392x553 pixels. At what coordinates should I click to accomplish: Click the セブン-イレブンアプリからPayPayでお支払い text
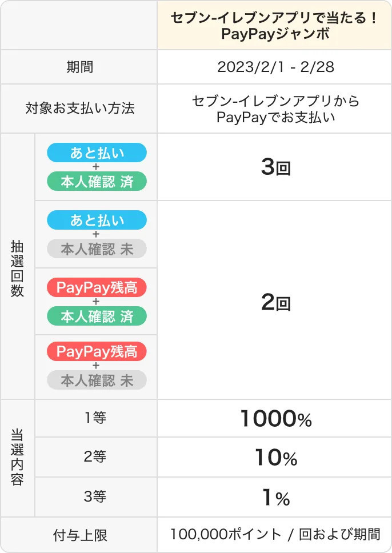(x=275, y=109)
